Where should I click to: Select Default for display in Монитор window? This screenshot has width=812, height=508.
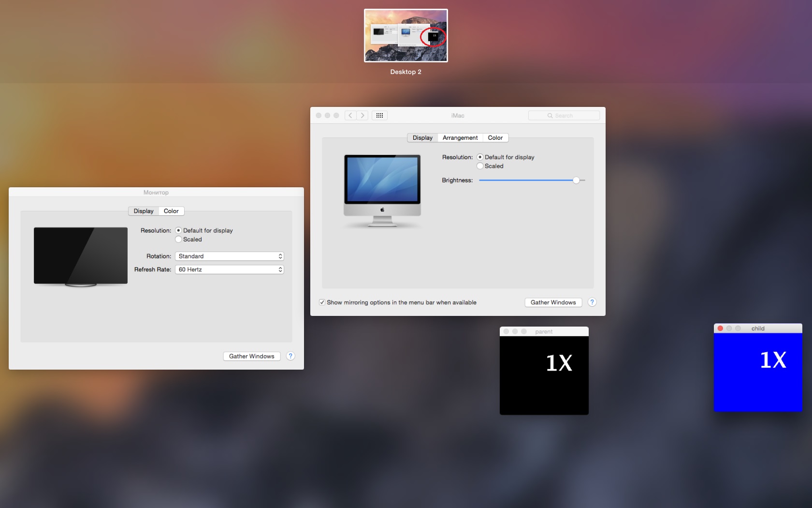[x=178, y=231]
